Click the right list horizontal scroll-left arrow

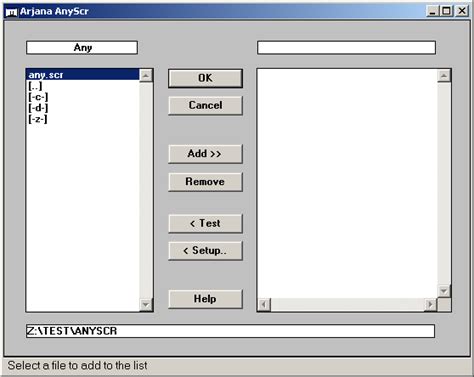click(264, 304)
